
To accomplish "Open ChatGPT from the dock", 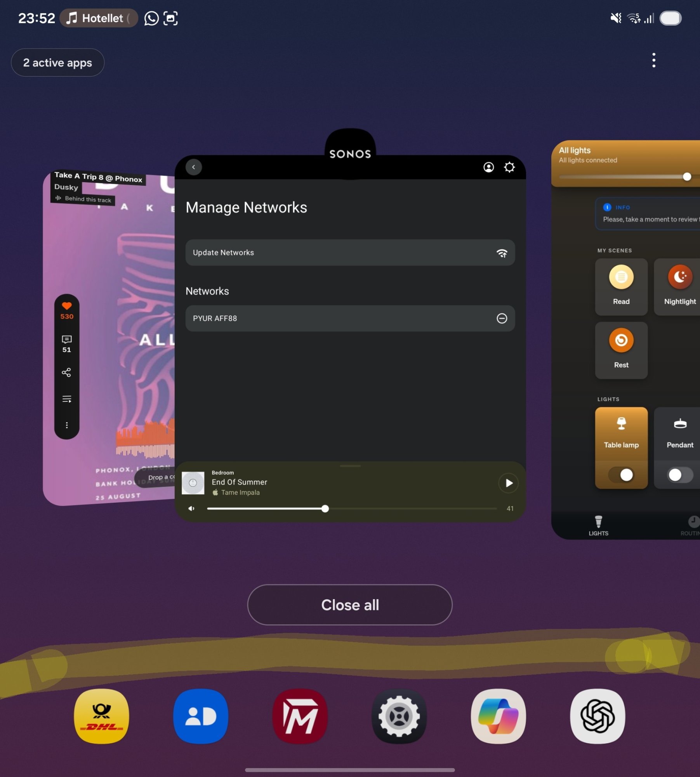I will [598, 716].
